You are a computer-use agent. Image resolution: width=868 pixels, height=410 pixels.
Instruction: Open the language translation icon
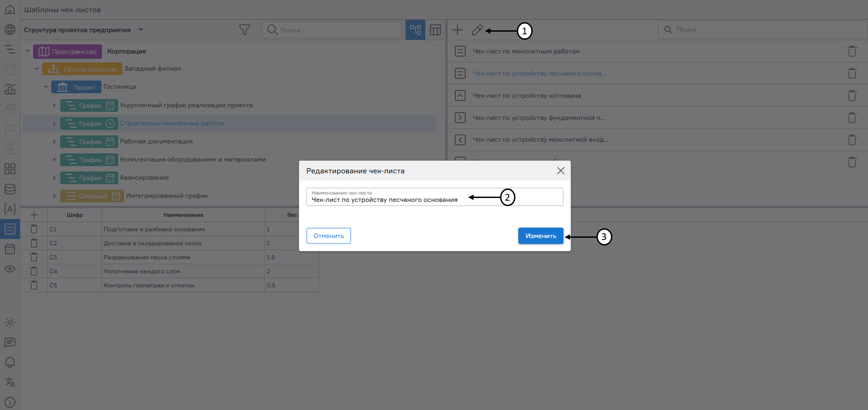click(x=10, y=382)
